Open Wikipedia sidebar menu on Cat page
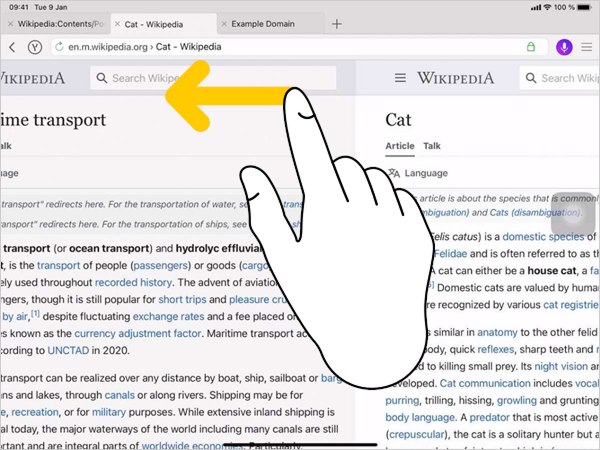The image size is (600, 450). point(400,78)
